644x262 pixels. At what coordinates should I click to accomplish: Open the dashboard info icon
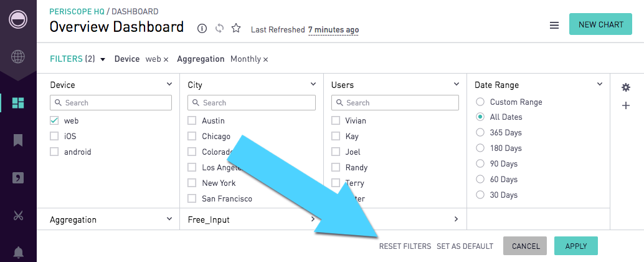[x=202, y=28]
